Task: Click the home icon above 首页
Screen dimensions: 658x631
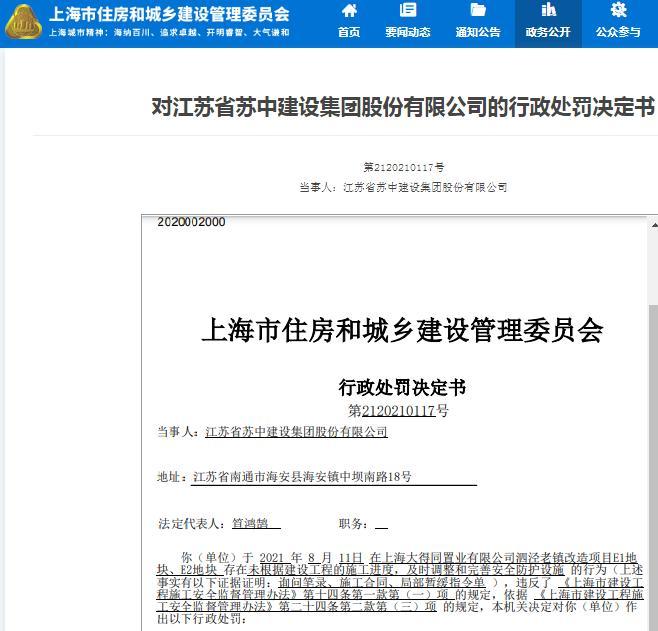Action: pos(349,10)
